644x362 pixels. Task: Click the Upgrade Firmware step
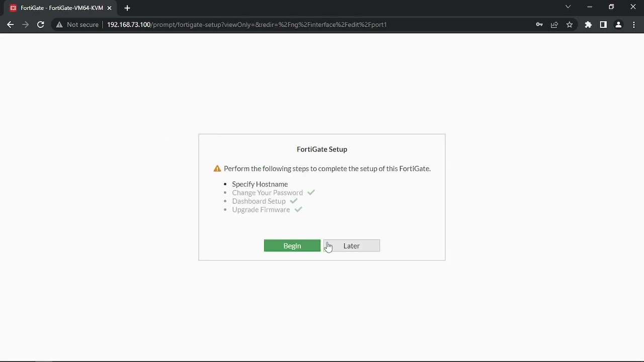click(261, 210)
